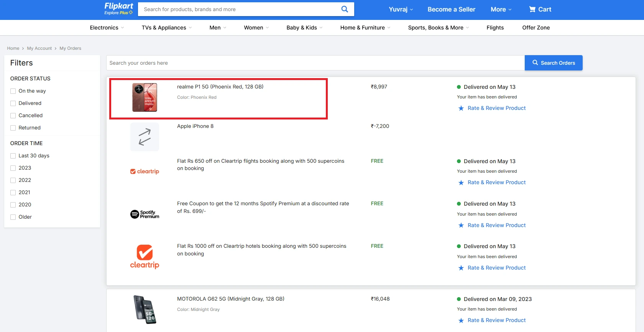Viewport: 644px width, 332px height.
Task: Go to the My Account breadcrumb
Action: tap(39, 48)
